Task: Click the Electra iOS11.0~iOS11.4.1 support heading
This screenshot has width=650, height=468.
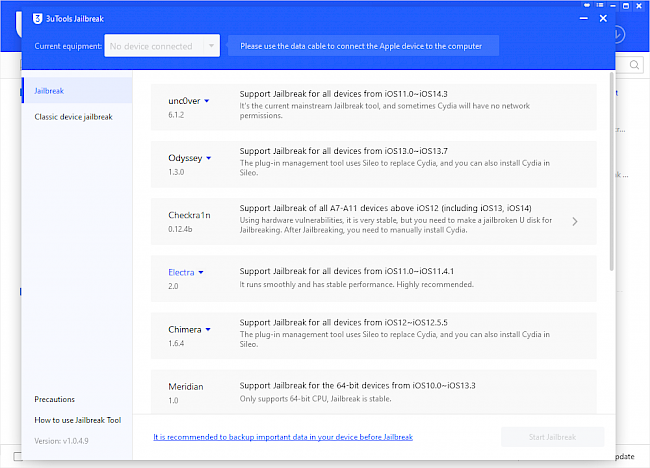Action: (x=347, y=271)
